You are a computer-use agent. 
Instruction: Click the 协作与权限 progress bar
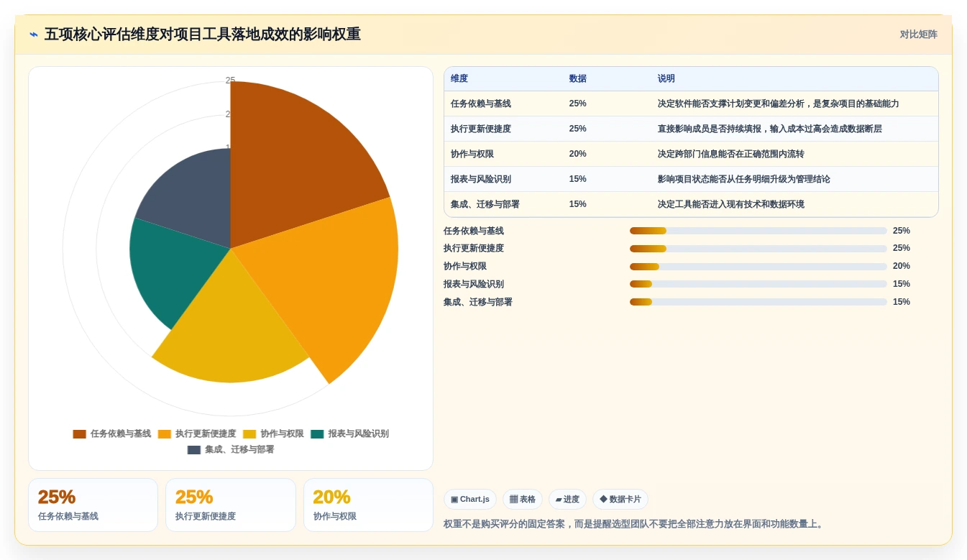pyautogui.click(x=759, y=267)
